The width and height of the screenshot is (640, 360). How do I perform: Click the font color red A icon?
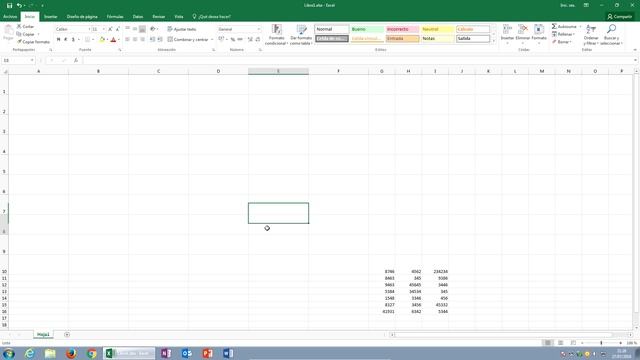click(113, 40)
